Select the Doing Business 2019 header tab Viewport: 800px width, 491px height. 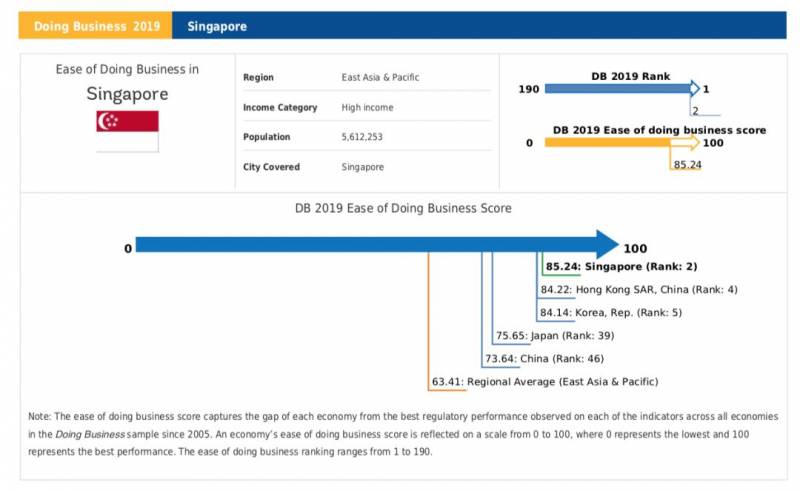pyautogui.click(x=95, y=26)
